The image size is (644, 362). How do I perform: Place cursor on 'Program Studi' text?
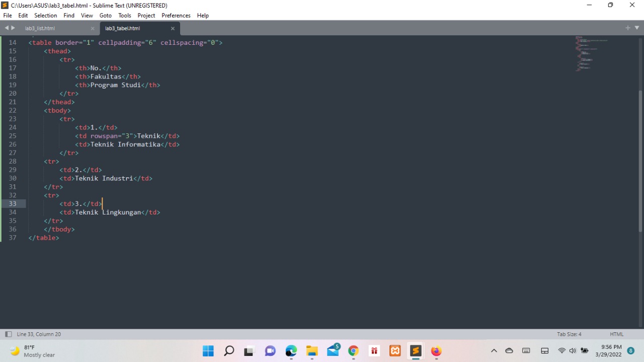[x=116, y=85]
